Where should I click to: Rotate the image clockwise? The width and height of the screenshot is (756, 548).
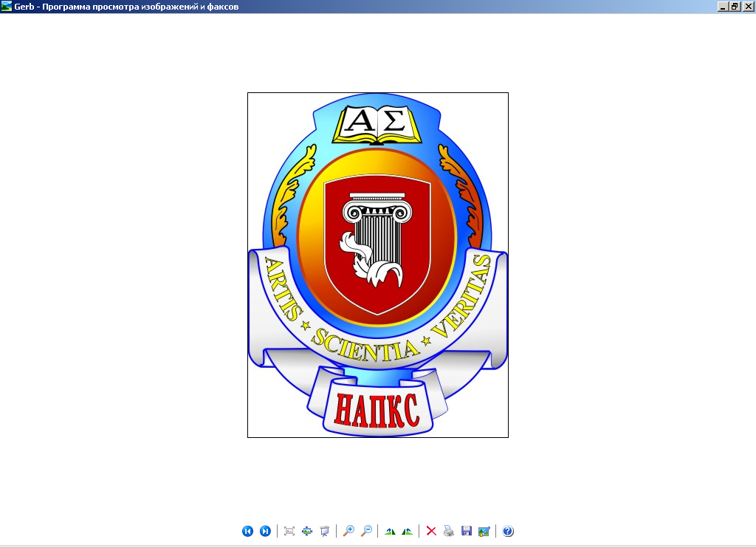[x=390, y=531]
